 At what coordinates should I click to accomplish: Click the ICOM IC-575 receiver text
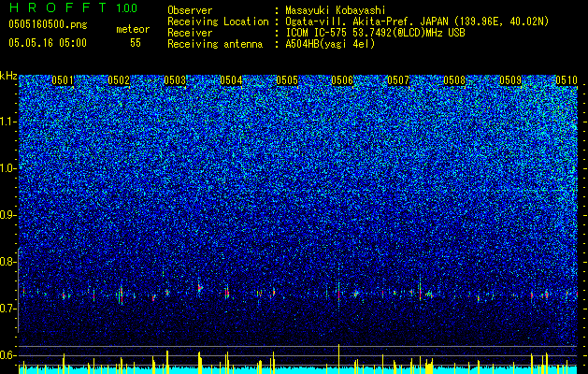[x=375, y=33]
